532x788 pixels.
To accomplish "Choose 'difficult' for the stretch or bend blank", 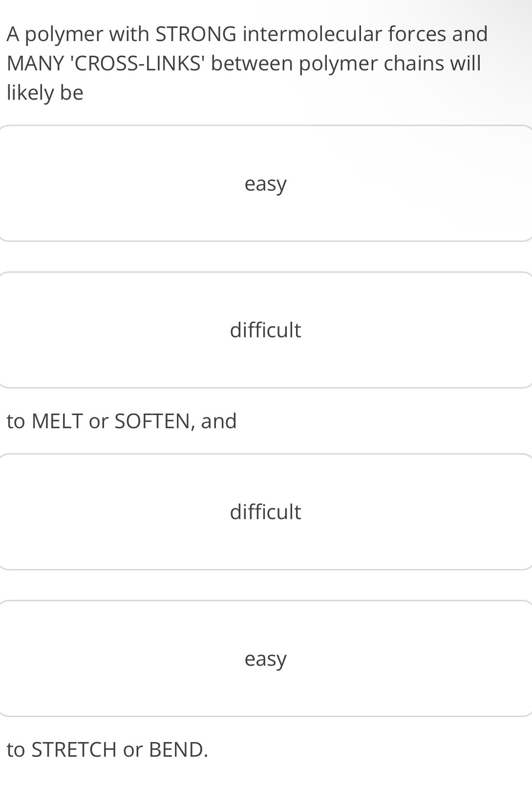I will click(x=265, y=512).
